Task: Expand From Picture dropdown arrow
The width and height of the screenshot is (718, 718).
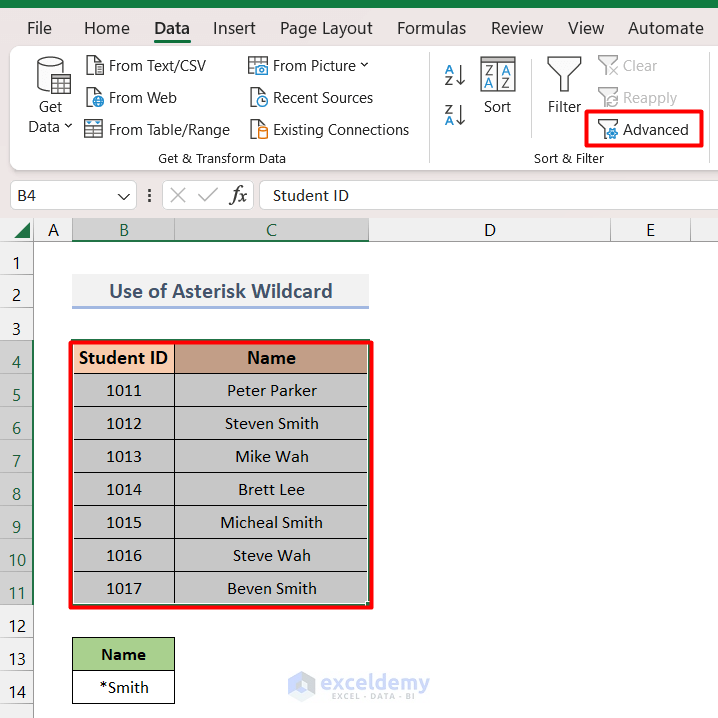Action: point(364,65)
